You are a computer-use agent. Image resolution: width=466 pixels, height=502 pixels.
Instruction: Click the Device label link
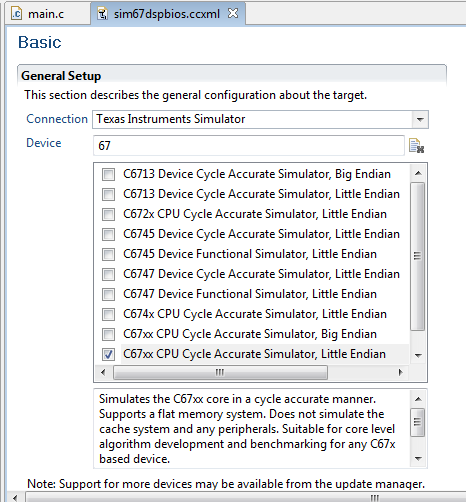(x=44, y=143)
